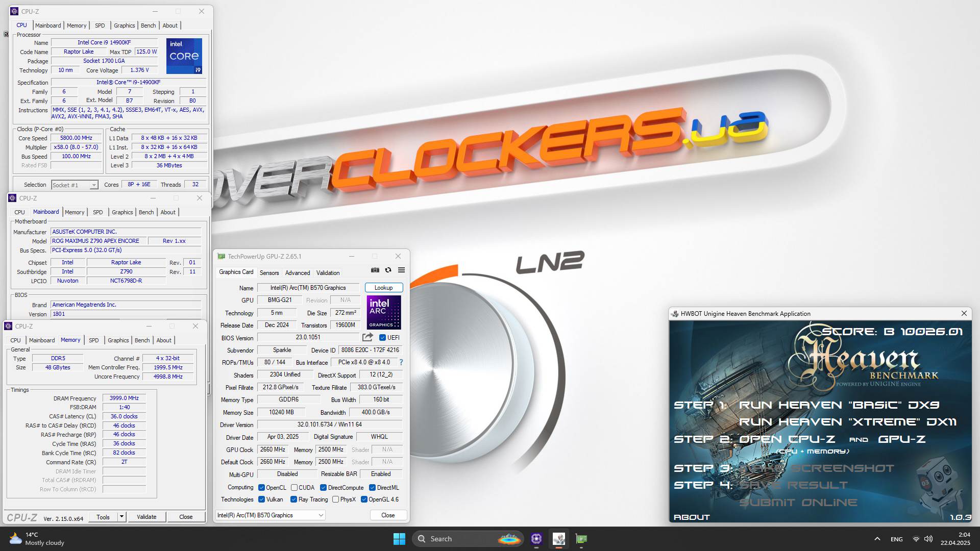Screen dimensions: 980x551
Task: Open the Windows Start menu
Action: 399,539
